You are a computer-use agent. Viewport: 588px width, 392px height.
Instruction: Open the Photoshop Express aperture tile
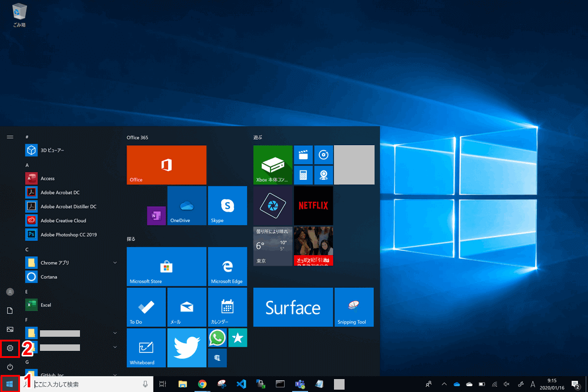click(x=273, y=205)
